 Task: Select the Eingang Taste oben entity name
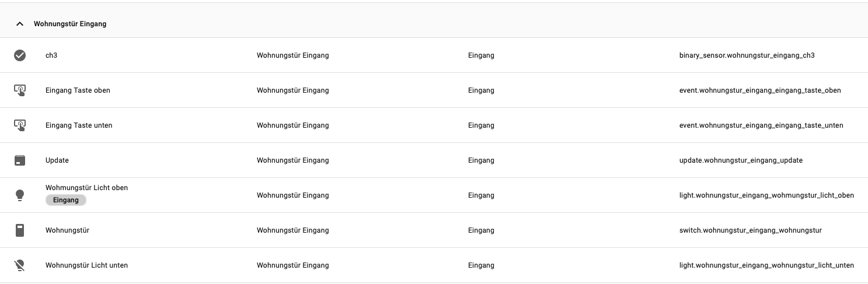pyautogui.click(x=78, y=90)
